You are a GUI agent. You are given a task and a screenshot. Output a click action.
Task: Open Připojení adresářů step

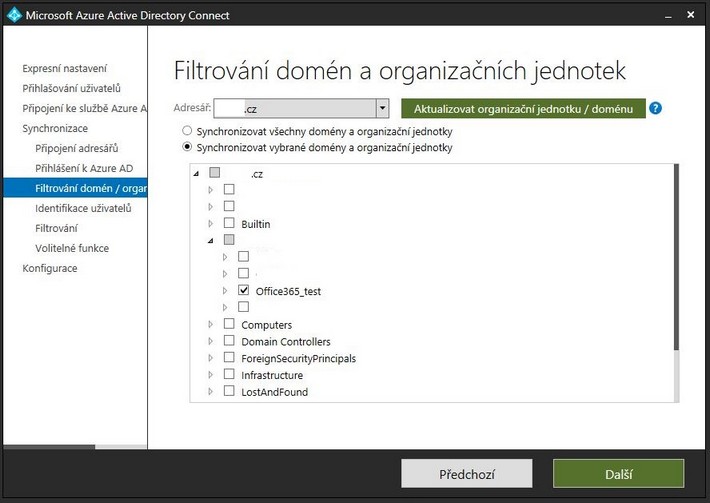coord(77,148)
